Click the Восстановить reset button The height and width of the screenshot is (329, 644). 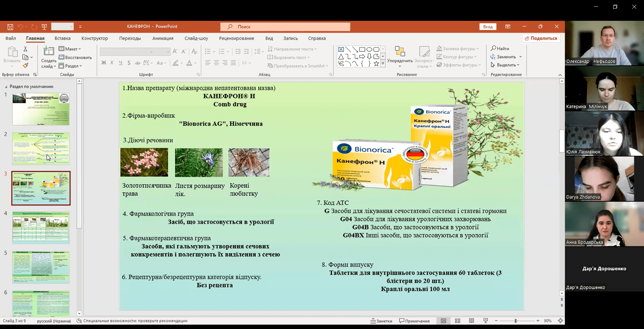point(75,57)
